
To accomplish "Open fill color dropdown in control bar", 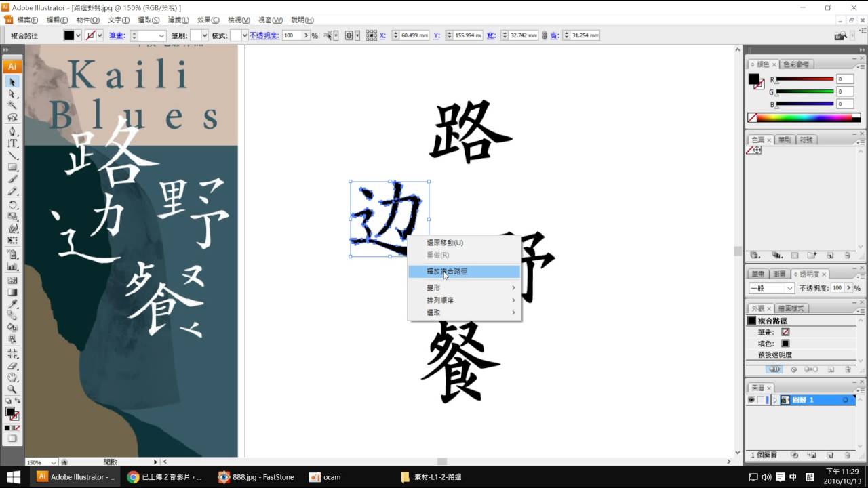I will pyautogui.click(x=79, y=35).
